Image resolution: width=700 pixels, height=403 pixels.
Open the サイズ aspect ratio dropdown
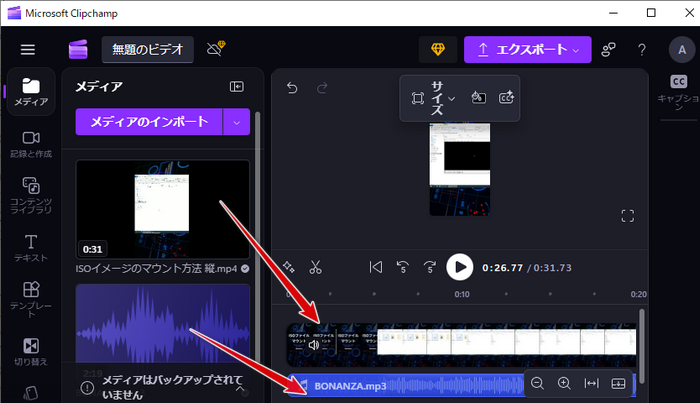443,98
